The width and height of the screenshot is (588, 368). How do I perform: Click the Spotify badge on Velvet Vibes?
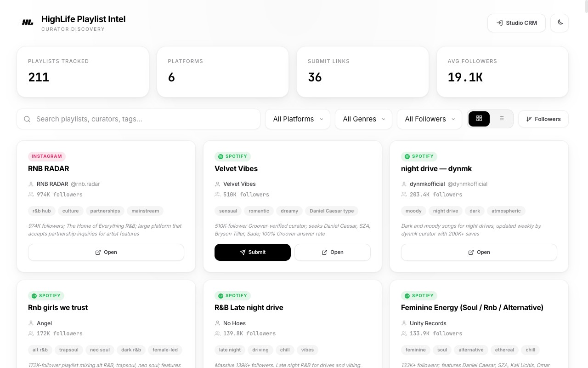[x=232, y=156]
